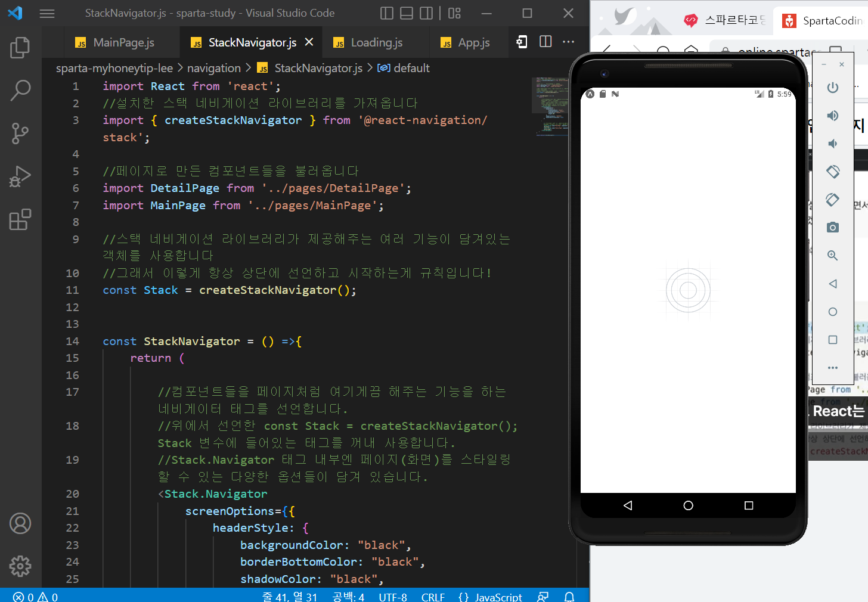The image size is (868, 602).
Task: Click the 'react' string on line 1
Action: [x=250, y=86]
